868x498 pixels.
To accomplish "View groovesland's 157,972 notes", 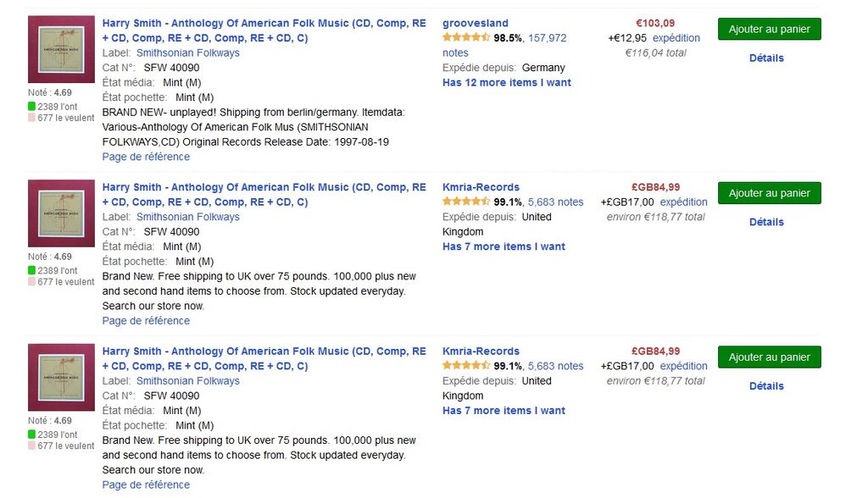I will tap(547, 38).
